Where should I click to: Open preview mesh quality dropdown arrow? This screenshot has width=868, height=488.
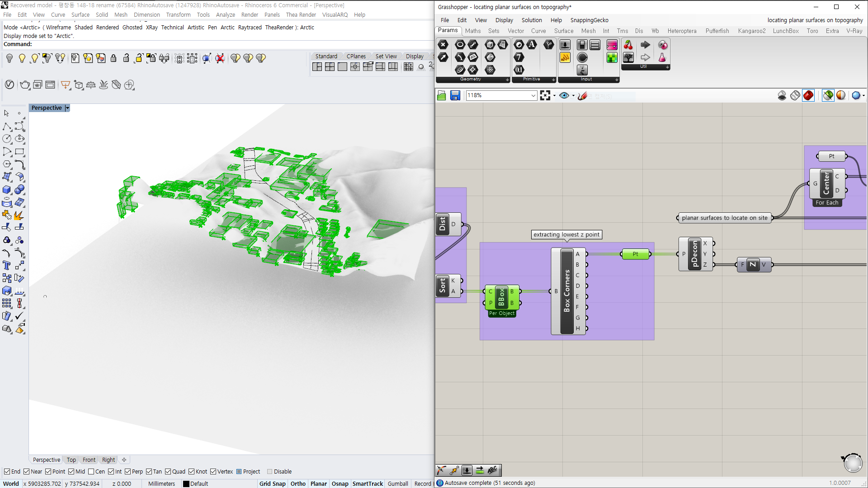(863, 95)
